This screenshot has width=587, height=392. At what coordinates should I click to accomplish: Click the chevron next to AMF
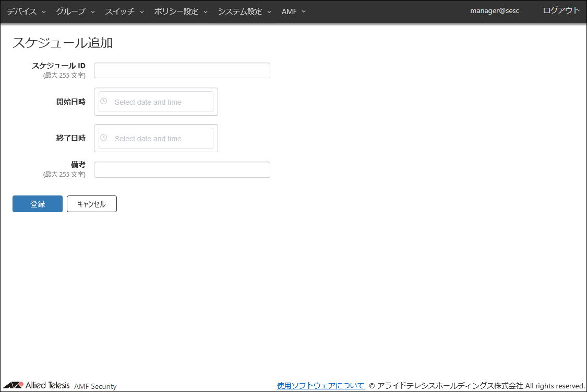point(304,12)
